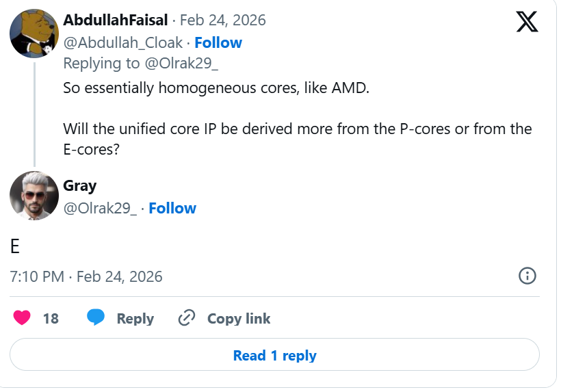This screenshot has height=392, width=561.
Task: Click the @Olrak29_ handle under Gray
Action: [x=101, y=208]
